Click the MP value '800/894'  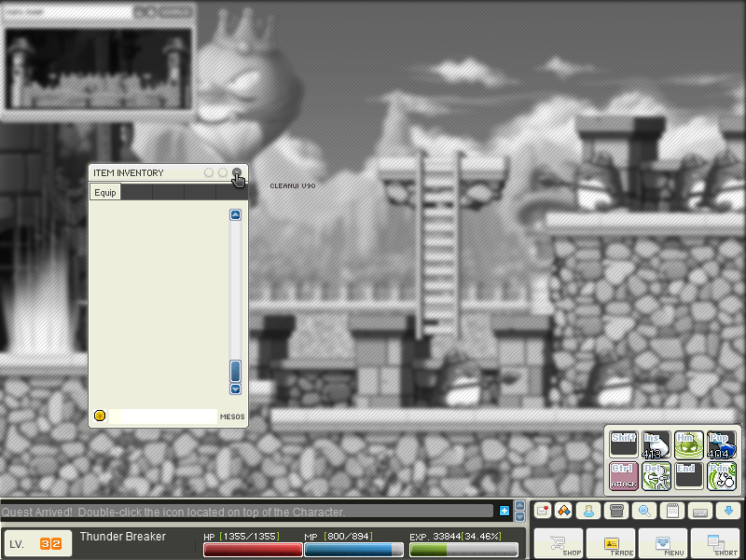(x=348, y=536)
